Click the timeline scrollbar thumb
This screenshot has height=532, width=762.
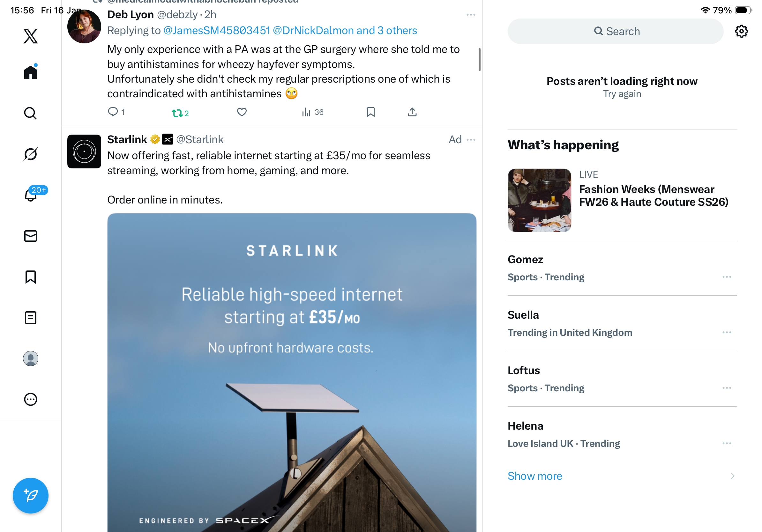tap(479, 60)
